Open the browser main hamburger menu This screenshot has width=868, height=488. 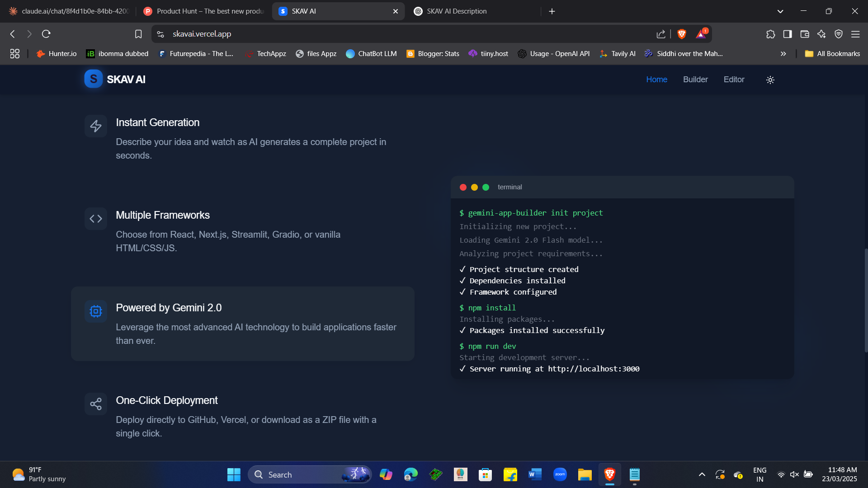pyautogui.click(x=855, y=34)
